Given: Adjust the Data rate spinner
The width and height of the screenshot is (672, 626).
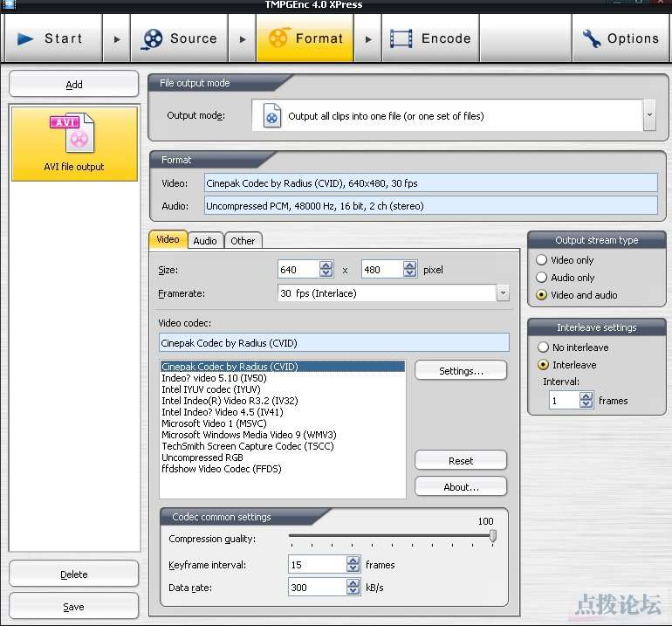Looking at the screenshot, I should (x=353, y=587).
